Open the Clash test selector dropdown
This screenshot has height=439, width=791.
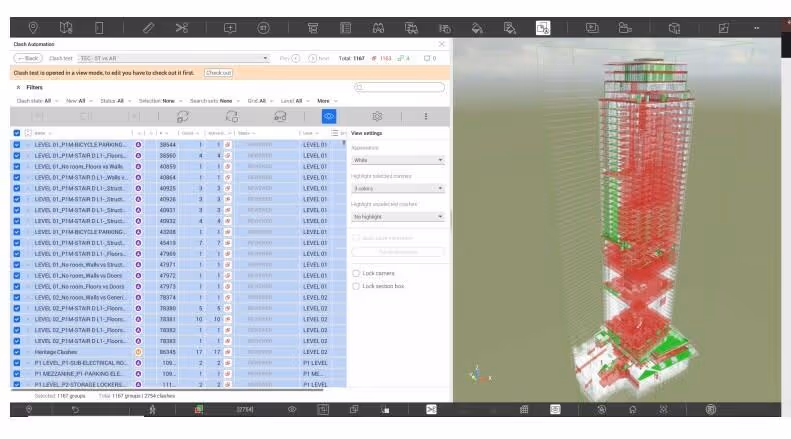[174, 59]
